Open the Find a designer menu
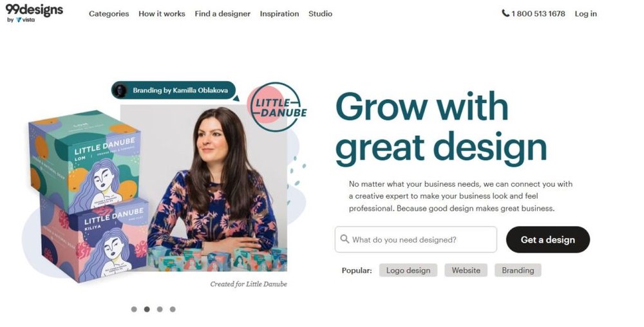Image resolution: width=644 pixels, height=327 pixels. point(223,14)
